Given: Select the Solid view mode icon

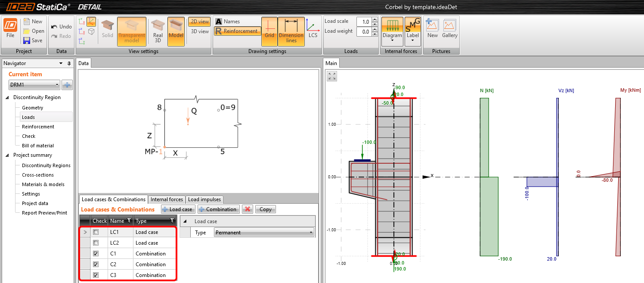Looking at the screenshot, I should pos(107,30).
